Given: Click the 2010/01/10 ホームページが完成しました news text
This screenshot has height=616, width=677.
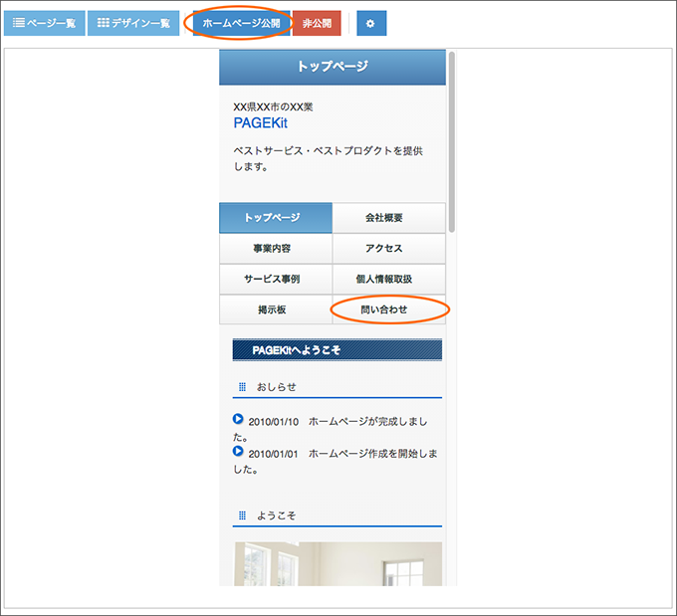Looking at the screenshot, I should tap(331, 429).
